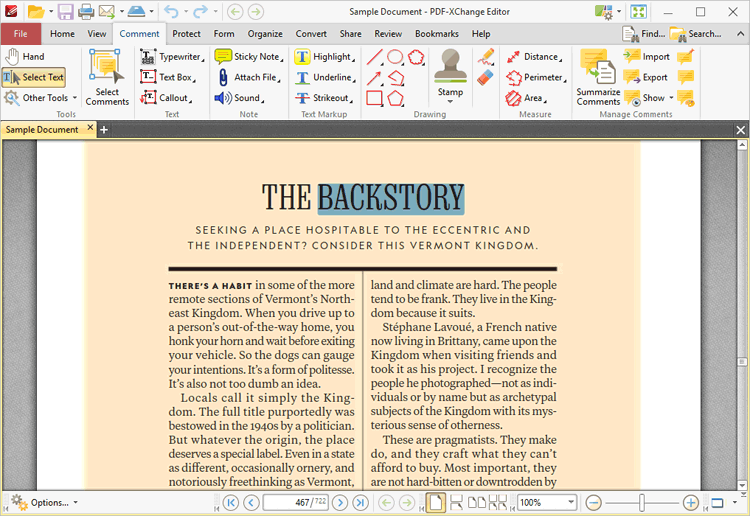Select the Perimeter measure tool
Image resolution: width=750 pixels, height=516 pixels.
pyautogui.click(x=536, y=77)
